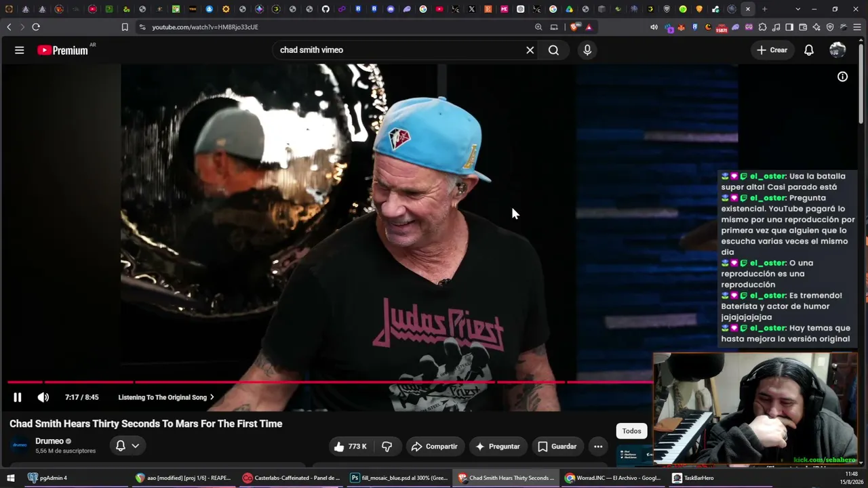This screenshot has width=868, height=488.
Task: Switch to Worrad.INC Chrome window in taskbar
Action: pos(613,478)
